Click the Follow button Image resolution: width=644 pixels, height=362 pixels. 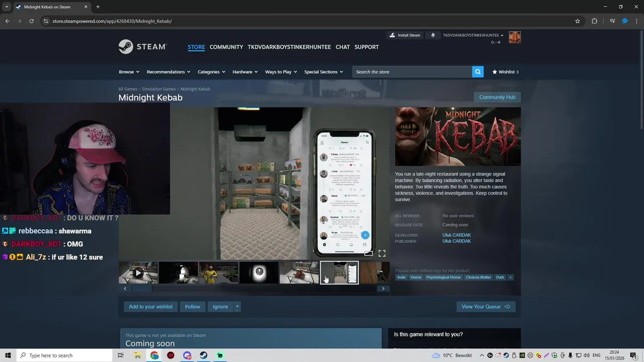coord(192,307)
